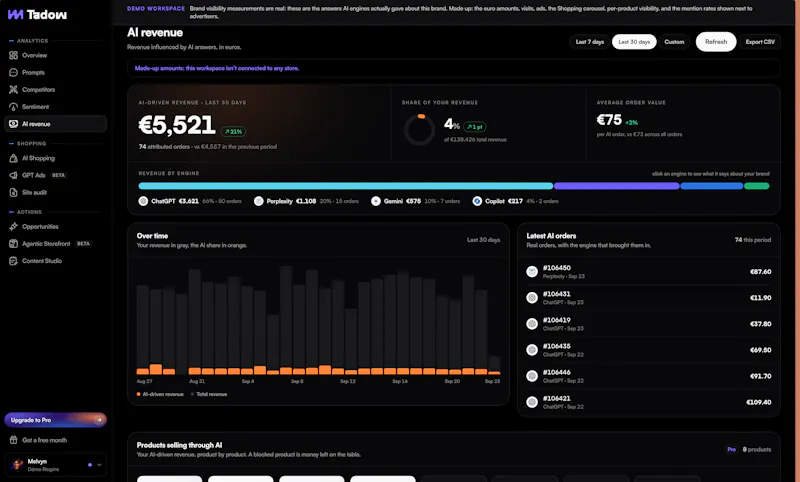The image size is (800, 482).
Task: Click the BETA badge next to GPT Ads
Action: (58, 175)
